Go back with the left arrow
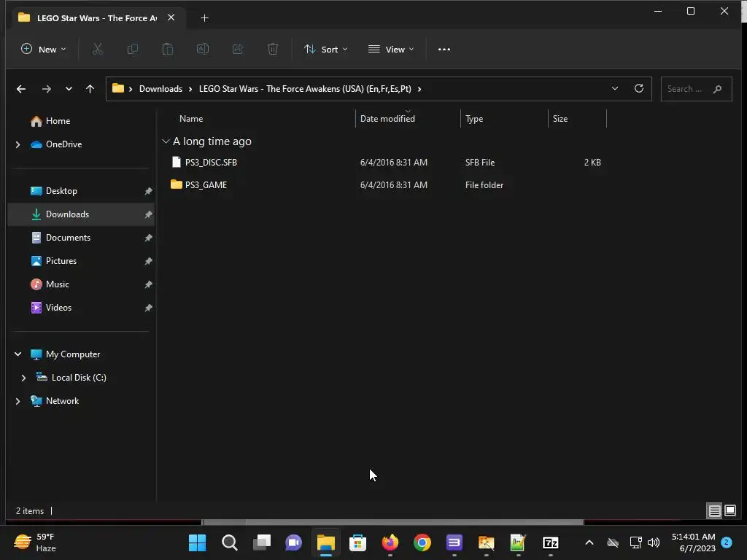The height and width of the screenshot is (560, 747). click(21, 89)
